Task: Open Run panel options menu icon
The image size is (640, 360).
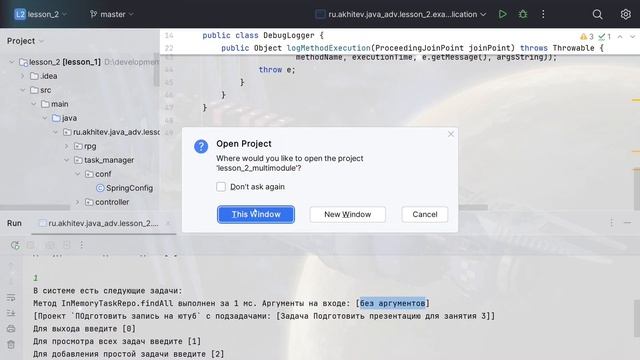Action: pos(611,222)
